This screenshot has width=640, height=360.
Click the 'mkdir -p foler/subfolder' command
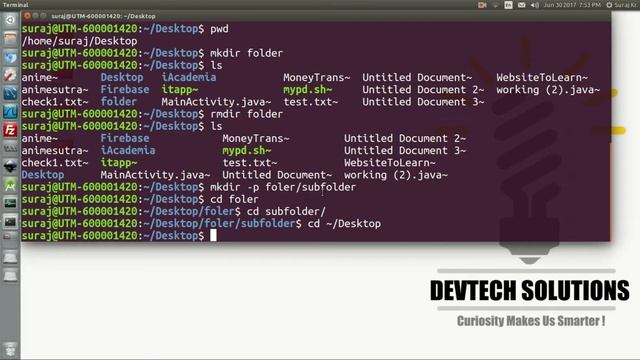[283, 187]
